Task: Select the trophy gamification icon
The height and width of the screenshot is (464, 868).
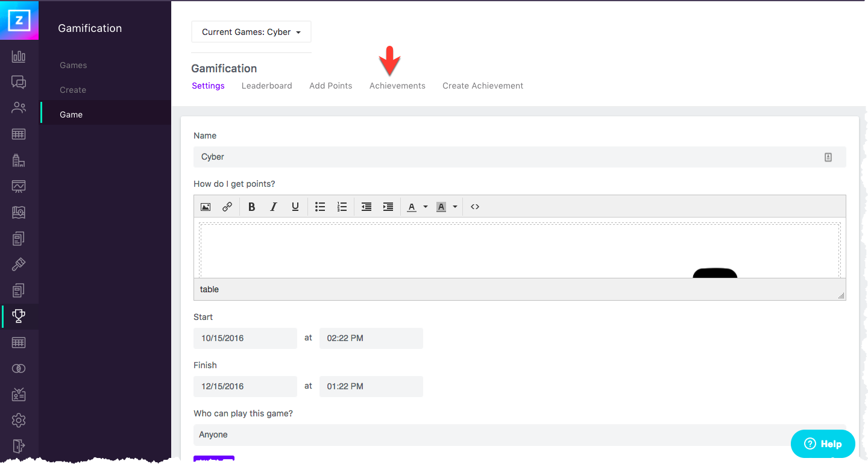Action: pyautogui.click(x=19, y=316)
